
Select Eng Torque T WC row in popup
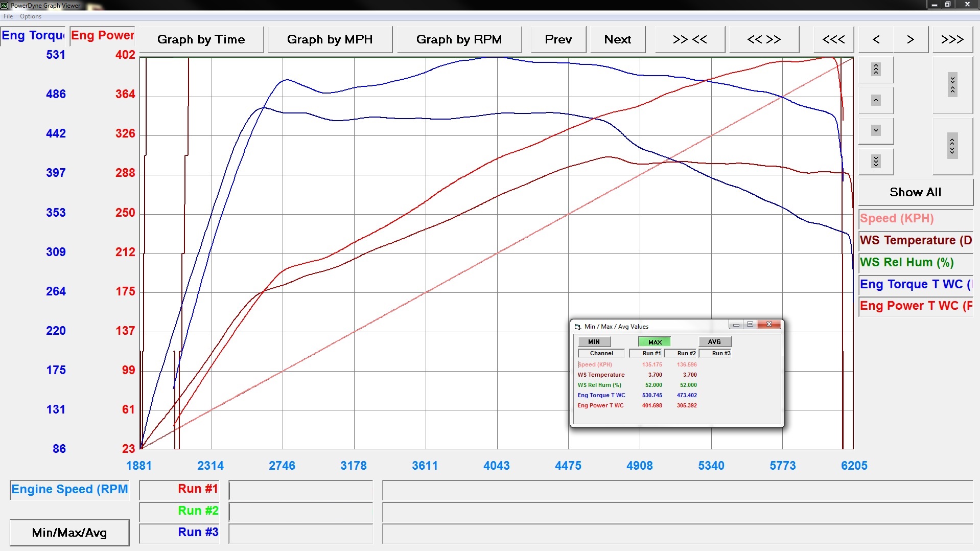coord(601,395)
